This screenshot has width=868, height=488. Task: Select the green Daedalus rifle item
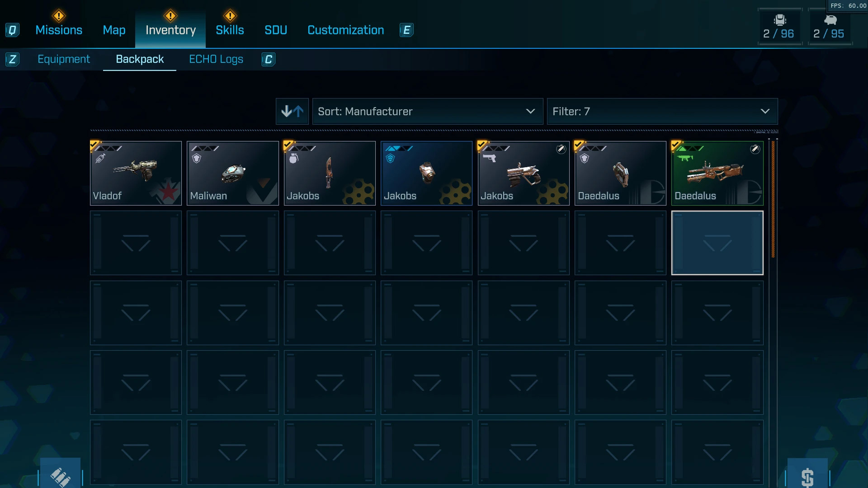pyautogui.click(x=717, y=174)
